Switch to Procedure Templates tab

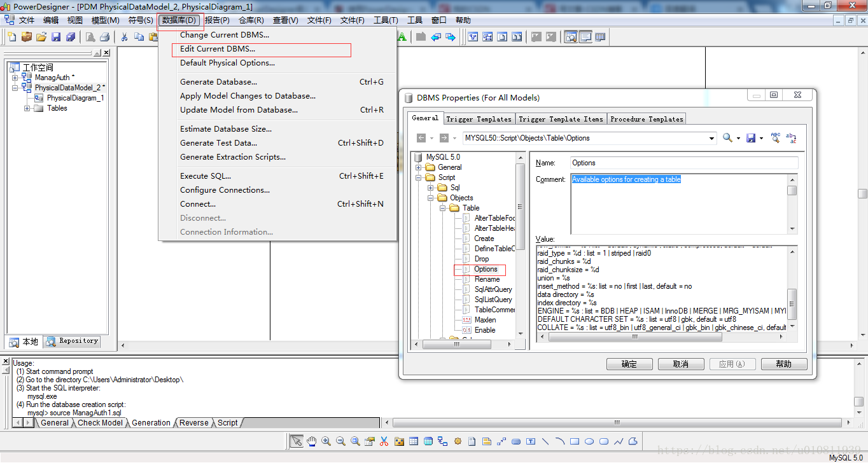tap(647, 119)
